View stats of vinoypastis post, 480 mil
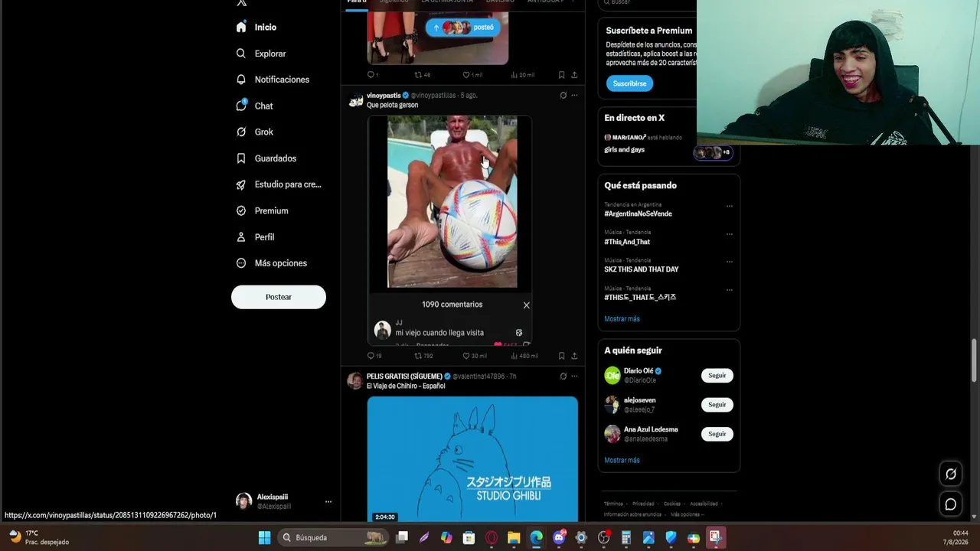The height and width of the screenshot is (551, 980). click(524, 356)
